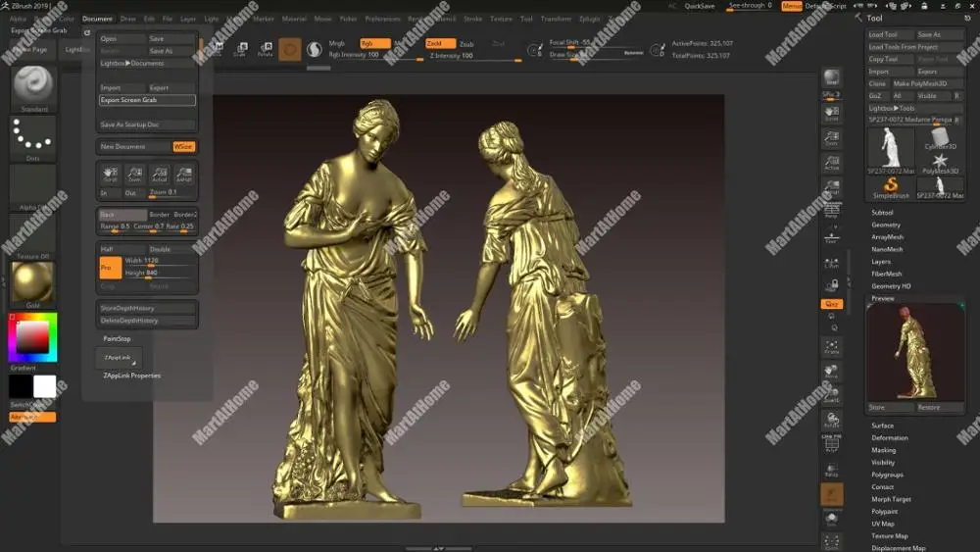Screen dimensions: 980x552
Task: Select the white secondary color swatch
Action: [x=44, y=386]
